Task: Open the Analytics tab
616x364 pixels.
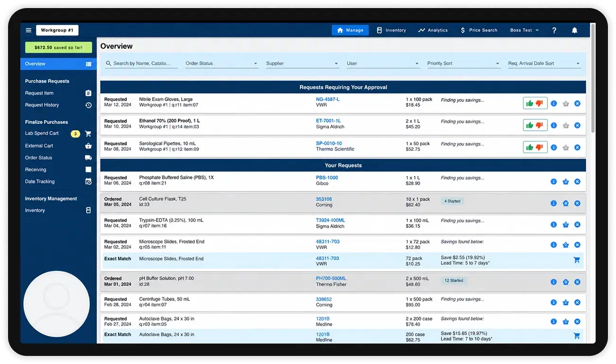Action: (433, 30)
